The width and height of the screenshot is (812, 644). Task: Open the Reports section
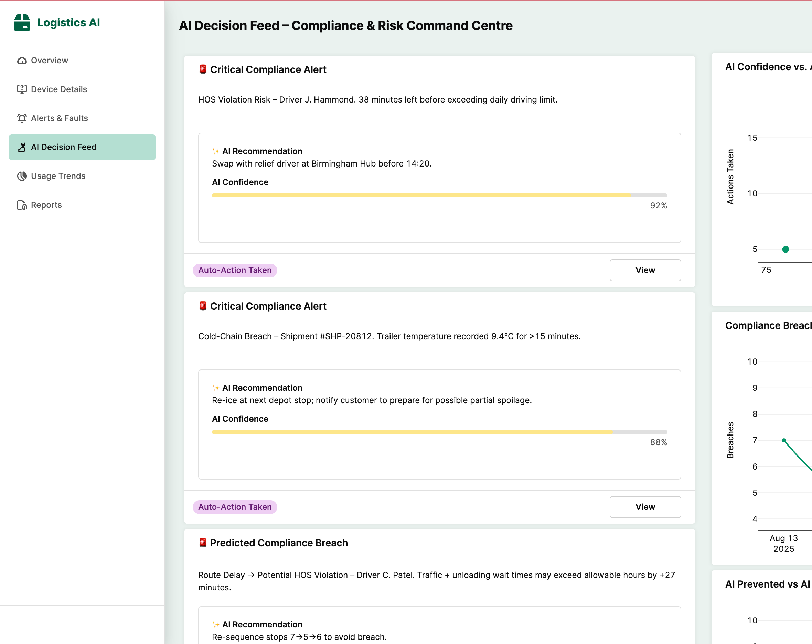[x=46, y=205]
